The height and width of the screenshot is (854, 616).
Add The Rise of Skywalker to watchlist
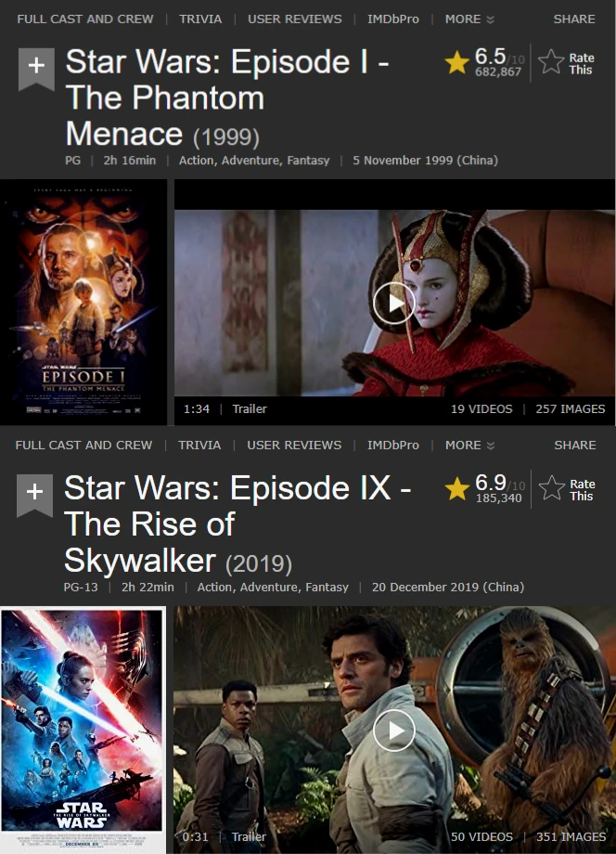click(34, 495)
